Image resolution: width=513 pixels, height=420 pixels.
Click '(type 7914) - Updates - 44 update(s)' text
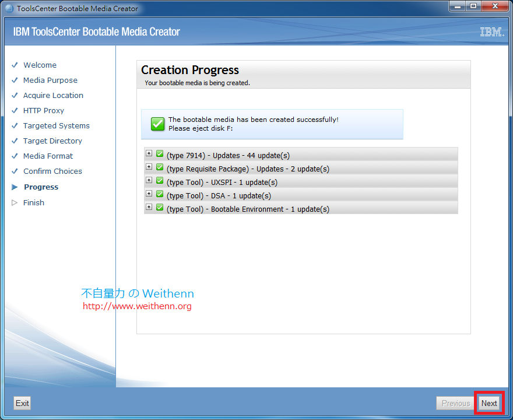click(x=228, y=156)
